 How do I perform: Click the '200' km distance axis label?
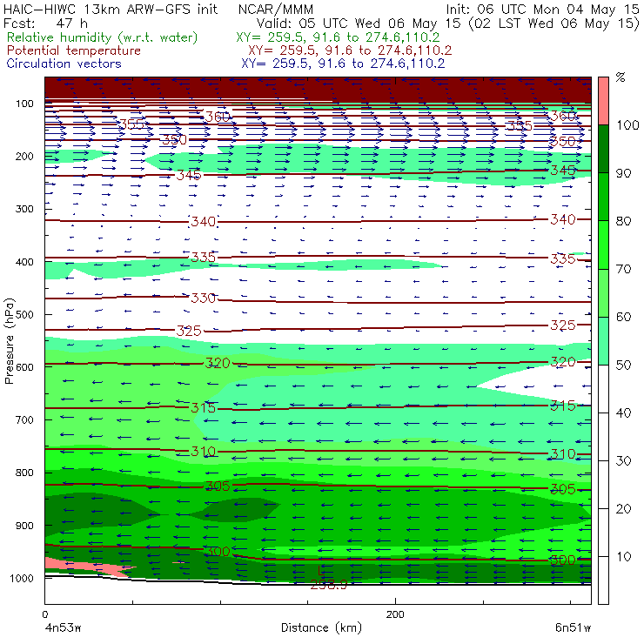tap(395, 614)
